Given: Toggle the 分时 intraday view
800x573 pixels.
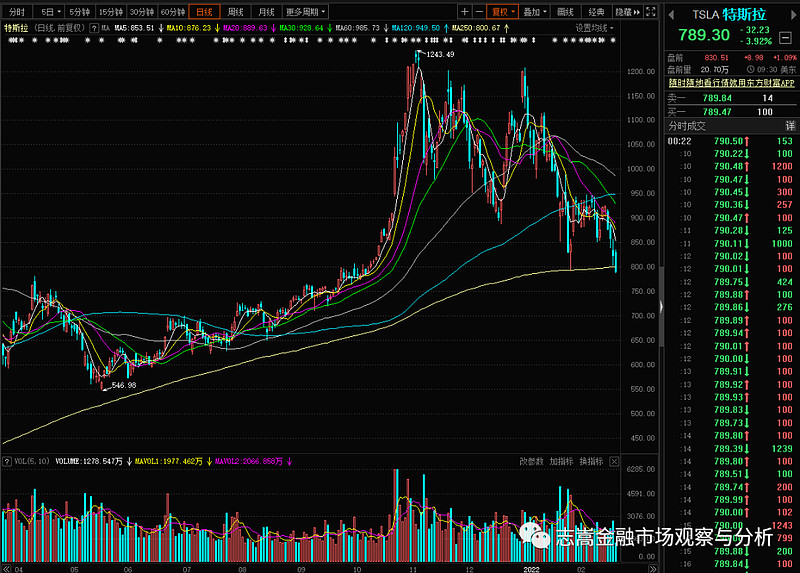Looking at the screenshot, I should pyautogui.click(x=17, y=11).
